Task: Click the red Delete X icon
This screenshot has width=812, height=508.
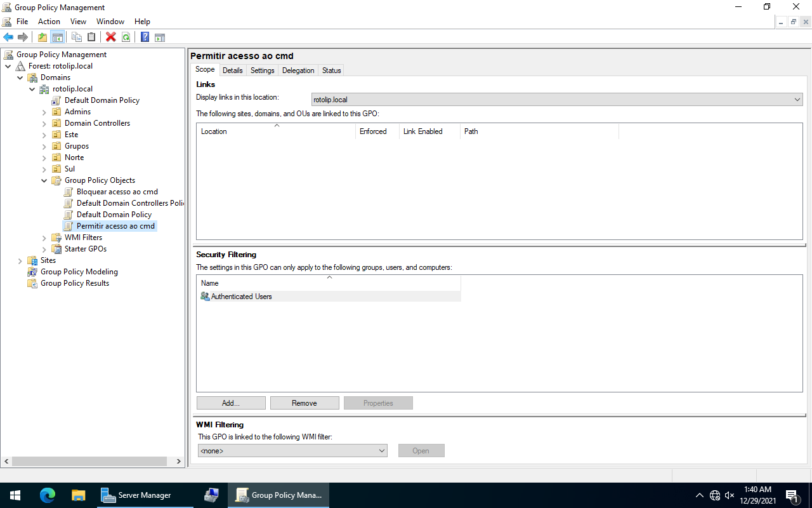Action: tap(111, 37)
